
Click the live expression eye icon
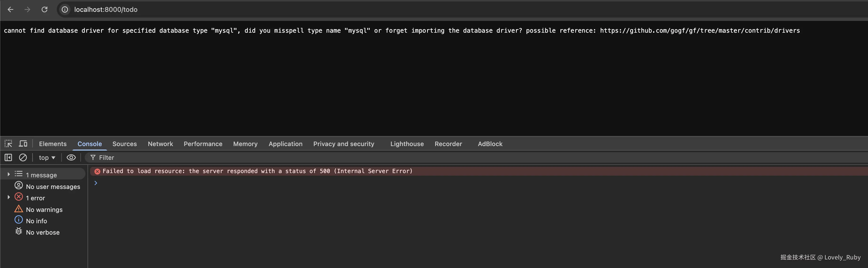71,157
